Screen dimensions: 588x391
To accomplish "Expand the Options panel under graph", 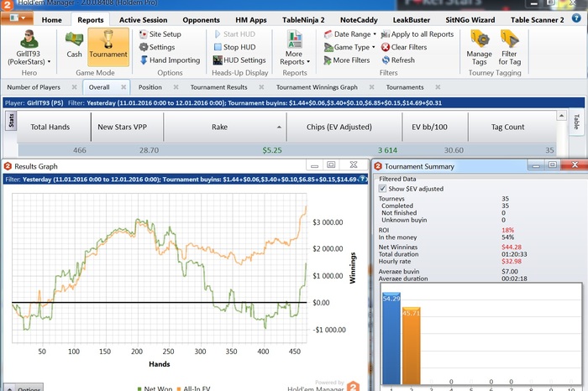I will pyautogui.click(x=24, y=388).
